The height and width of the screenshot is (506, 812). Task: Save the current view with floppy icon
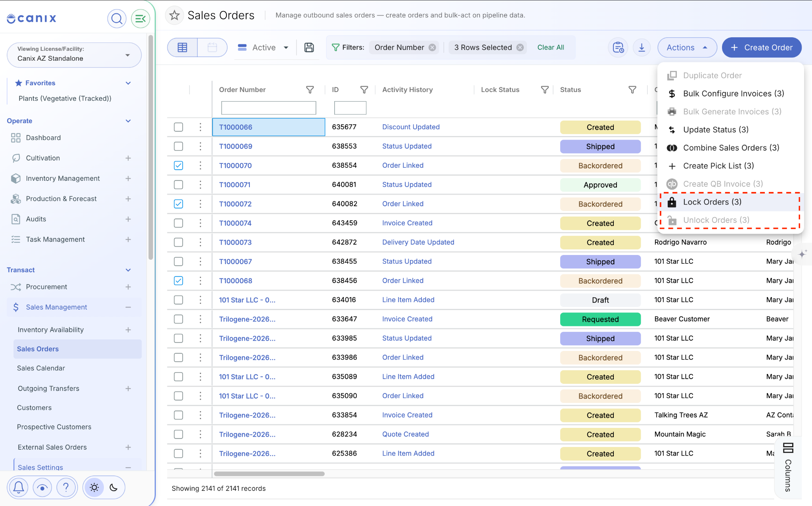click(x=309, y=48)
